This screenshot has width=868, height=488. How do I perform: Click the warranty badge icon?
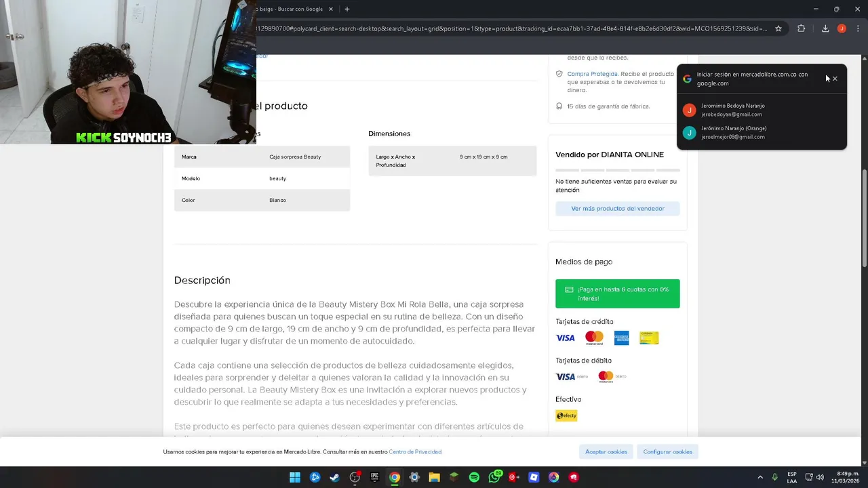(x=559, y=106)
